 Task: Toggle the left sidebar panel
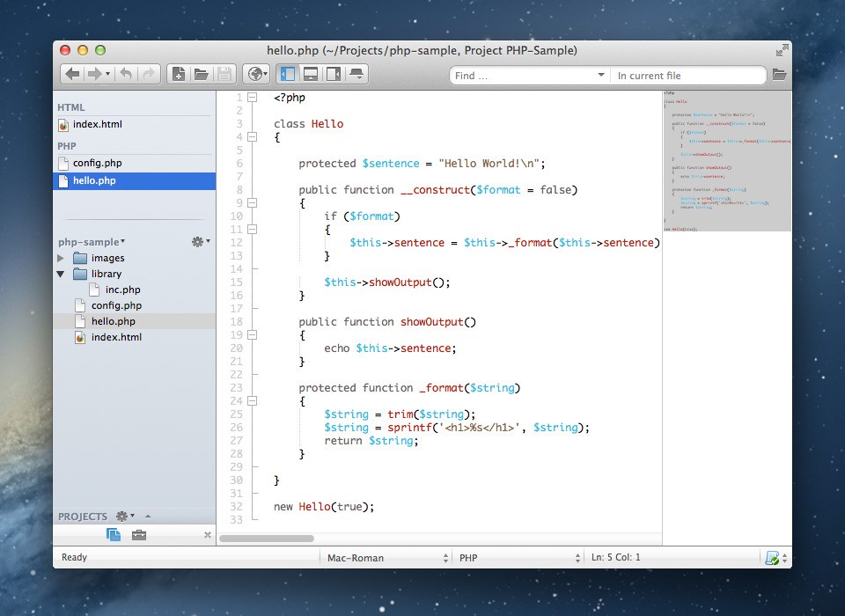[x=287, y=75]
